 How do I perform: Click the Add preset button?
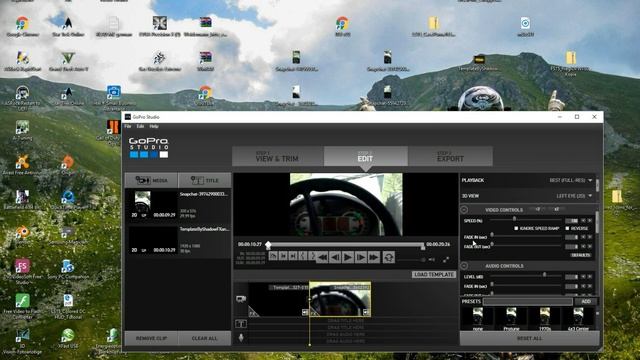[x=586, y=301]
